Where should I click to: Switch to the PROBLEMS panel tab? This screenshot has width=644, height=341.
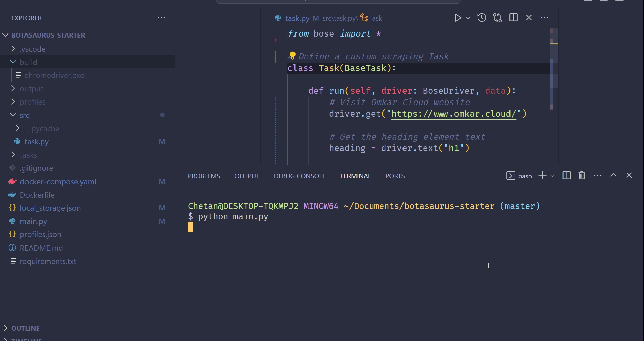pos(204,176)
